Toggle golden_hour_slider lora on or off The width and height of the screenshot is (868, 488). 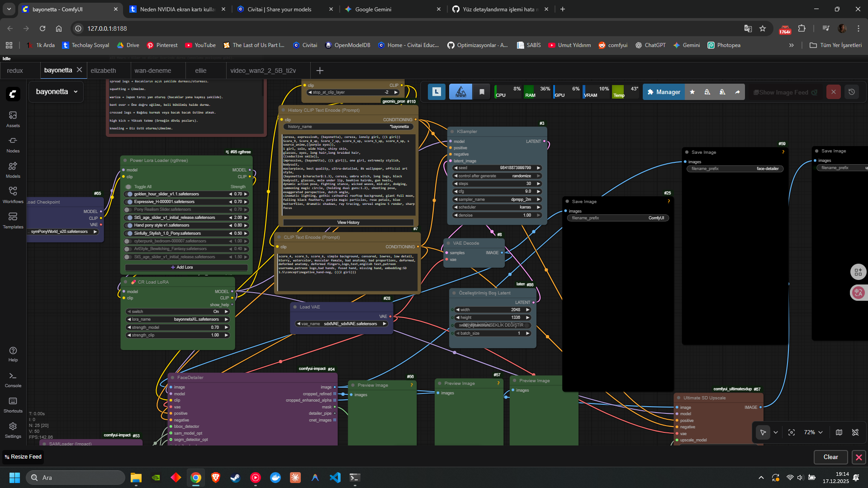click(x=130, y=194)
